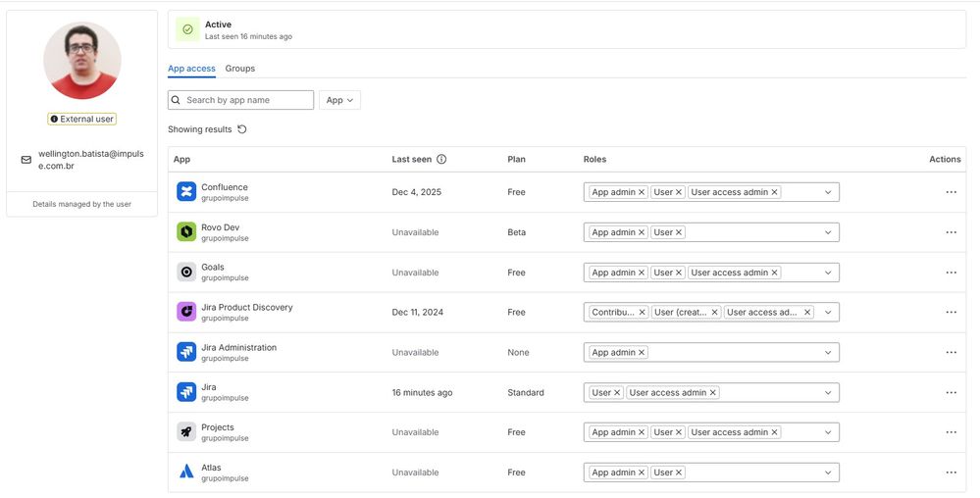Click the Standard plan cell for Jira
The height and width of the screenshot is (498, 980).
pyautogui.click(x=526, y=392)
